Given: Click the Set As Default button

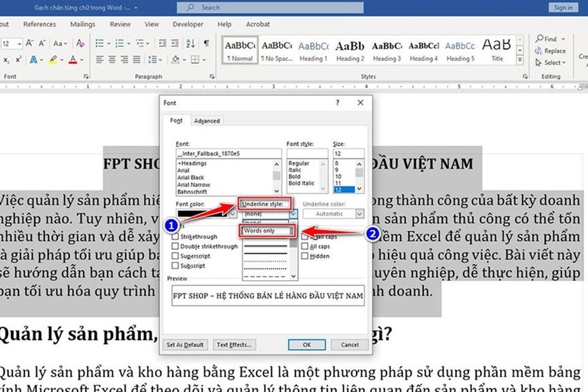Looking at the screenshot, I should (x=185, y=345).
